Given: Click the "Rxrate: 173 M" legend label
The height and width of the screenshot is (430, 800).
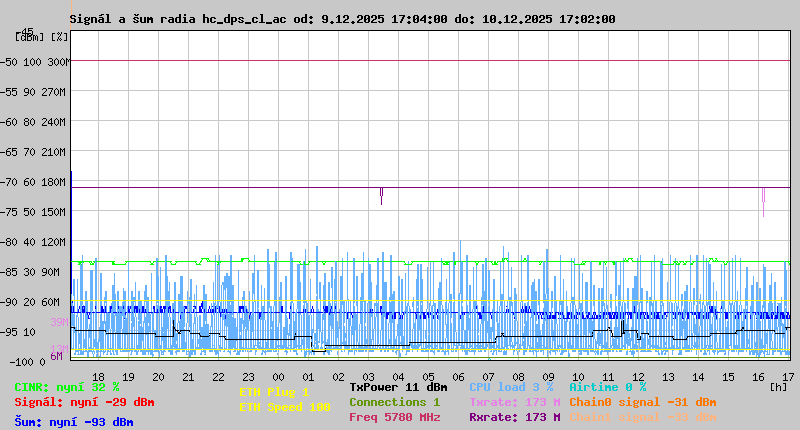Looking at the screenshot, I should 515,417.
